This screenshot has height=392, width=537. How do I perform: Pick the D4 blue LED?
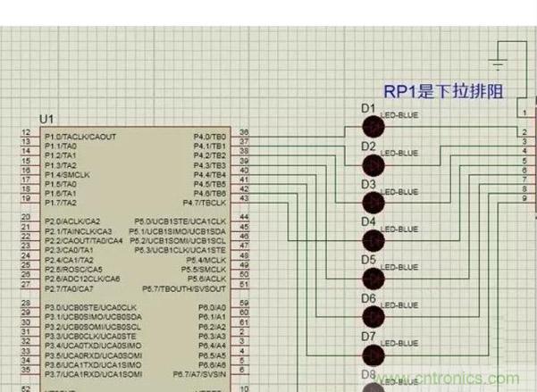[x=372, y=240]
